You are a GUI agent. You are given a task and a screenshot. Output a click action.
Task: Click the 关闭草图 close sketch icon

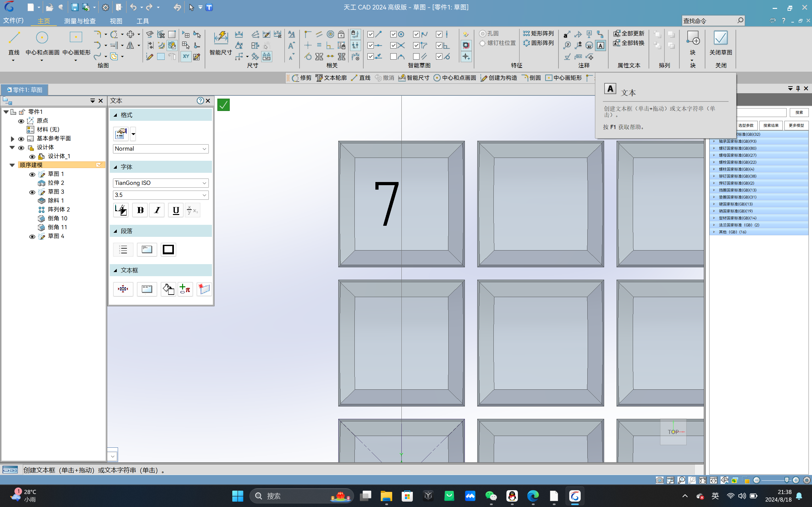(720, 38)
